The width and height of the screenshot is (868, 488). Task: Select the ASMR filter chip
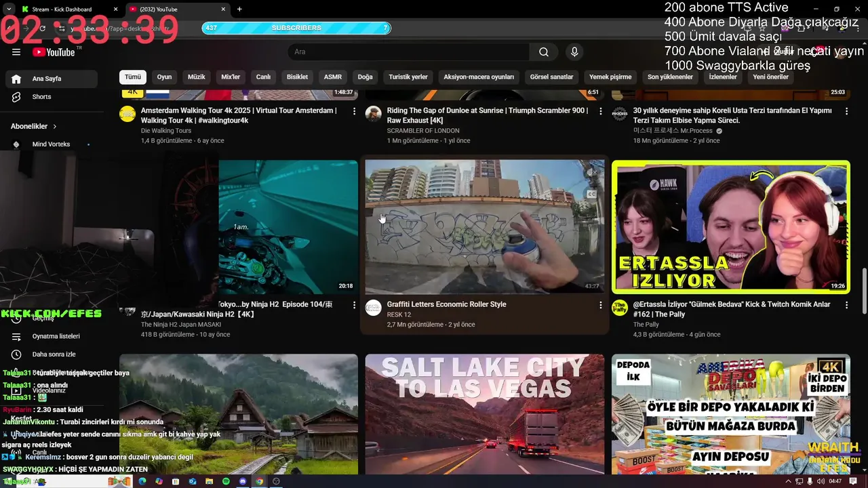[x=333, y=77]
